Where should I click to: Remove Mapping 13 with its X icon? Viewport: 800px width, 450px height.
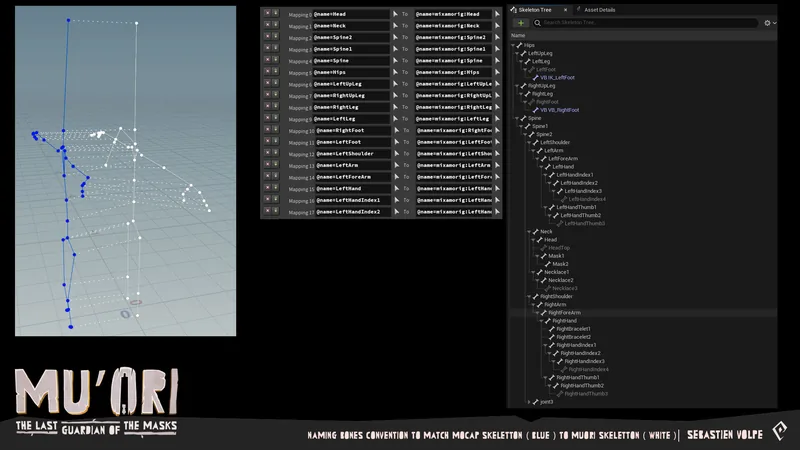click(267, 164)
